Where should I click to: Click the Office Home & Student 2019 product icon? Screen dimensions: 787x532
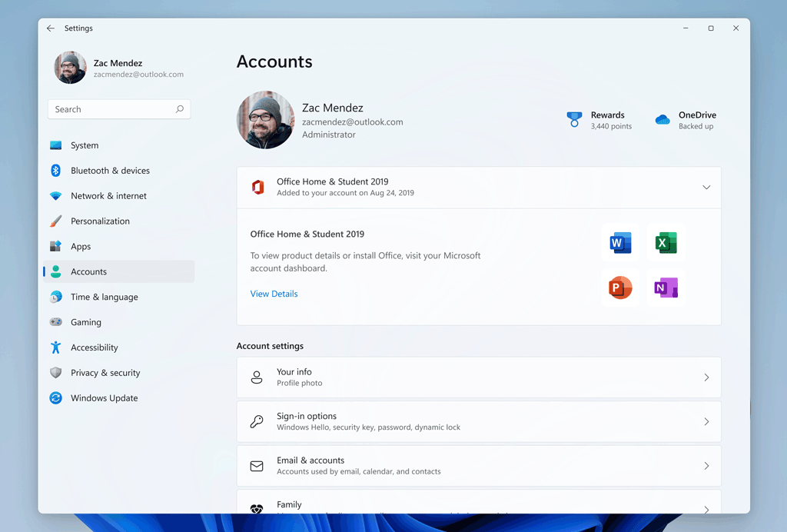pyautogui.click(x=257, y=186)
